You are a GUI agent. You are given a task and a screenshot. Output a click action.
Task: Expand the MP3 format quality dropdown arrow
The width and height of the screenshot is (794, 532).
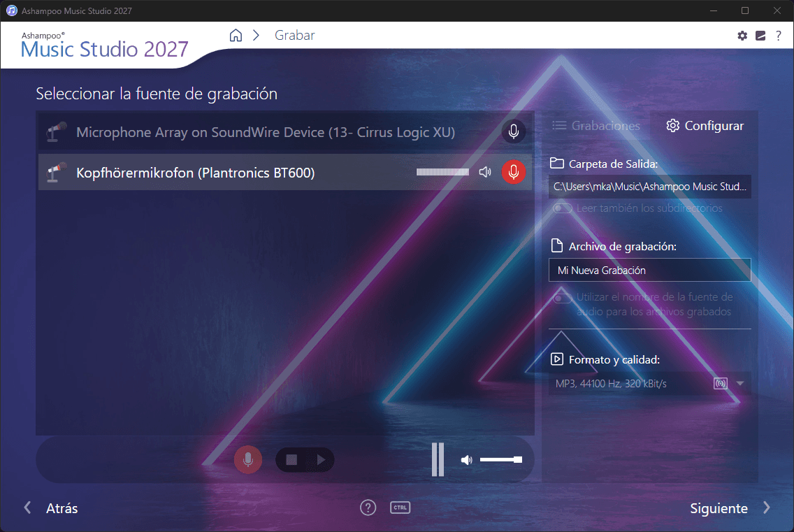click(739, 384)
